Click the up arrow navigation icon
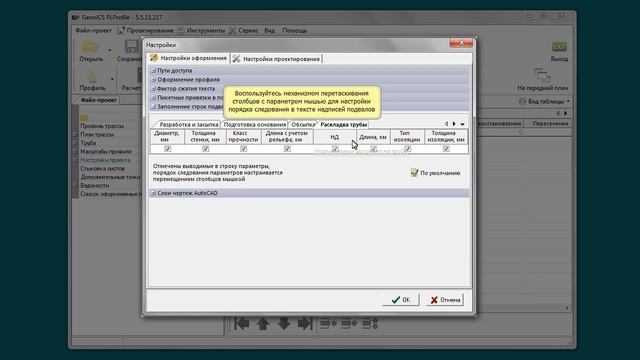 coord(262,324)
